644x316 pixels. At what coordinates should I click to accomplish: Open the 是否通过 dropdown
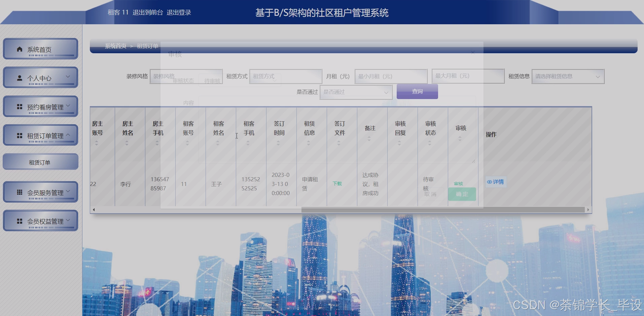[x=356, y=92]
